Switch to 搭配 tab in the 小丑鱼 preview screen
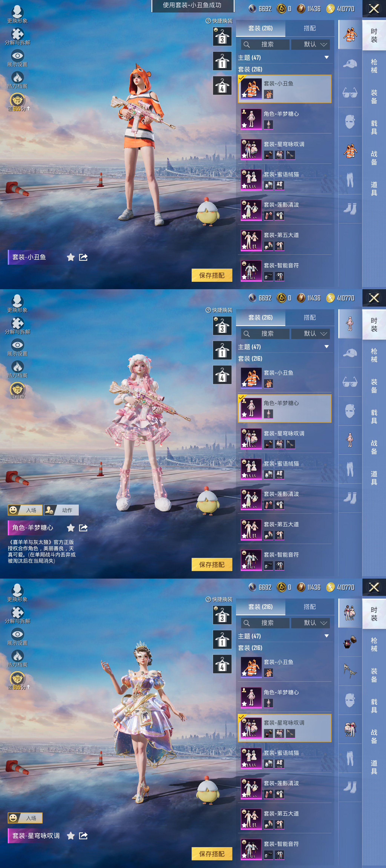Image resolution: width=386 pixels, height=868 pixels. (x=309, y=28)
